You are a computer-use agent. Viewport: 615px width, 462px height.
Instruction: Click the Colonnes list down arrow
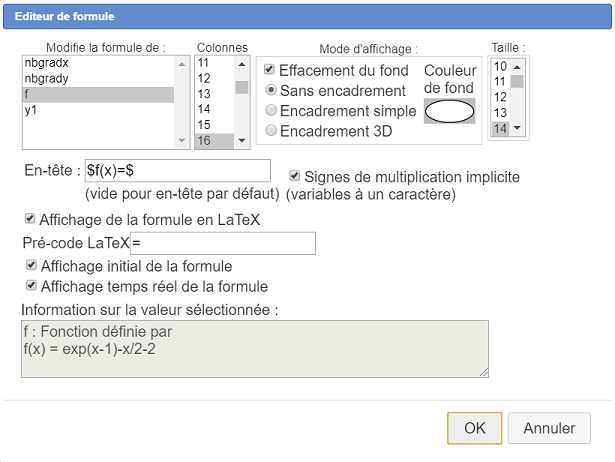tap(242, 140)
